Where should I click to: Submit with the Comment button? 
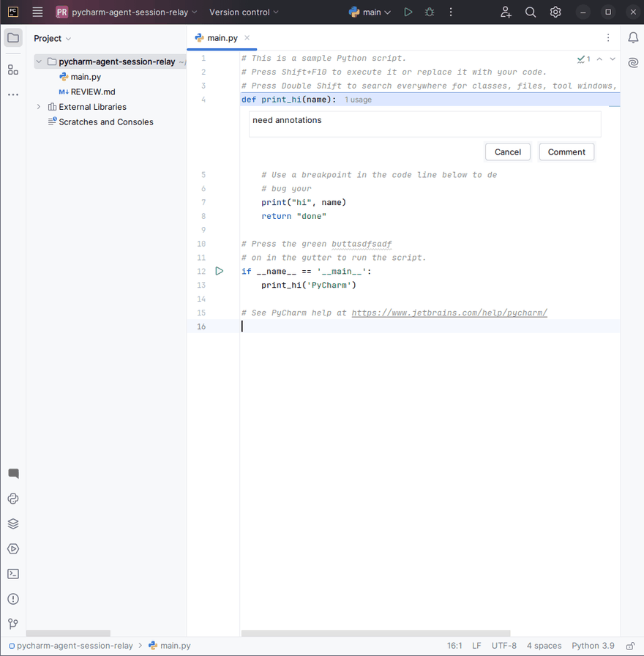click(566, 152)
